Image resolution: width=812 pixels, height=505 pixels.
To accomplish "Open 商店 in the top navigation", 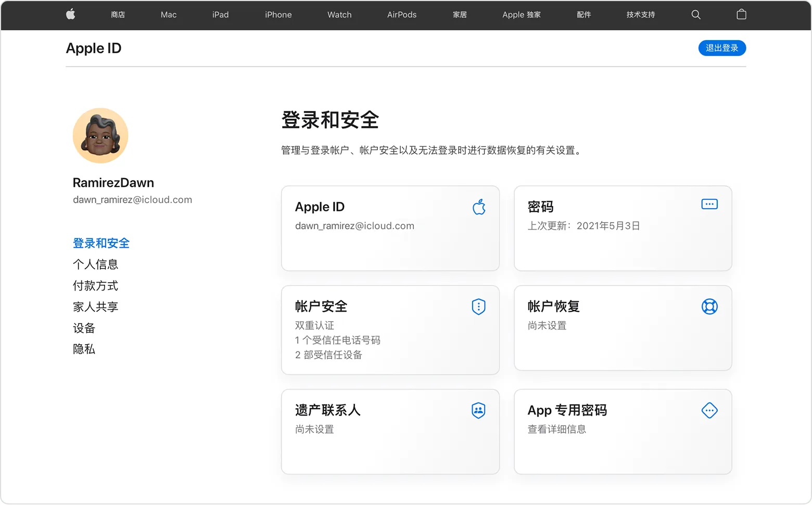I will [118, 15].
